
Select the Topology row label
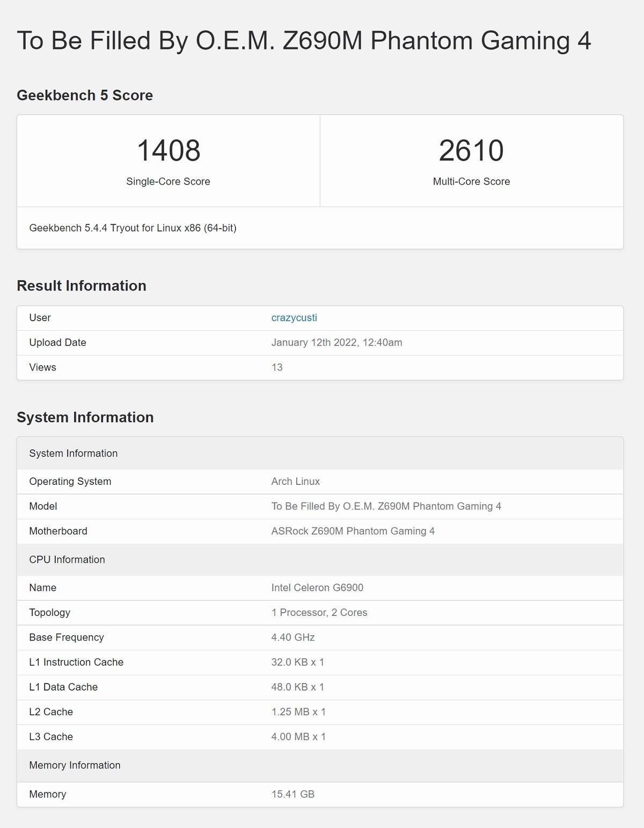(49, 613)
